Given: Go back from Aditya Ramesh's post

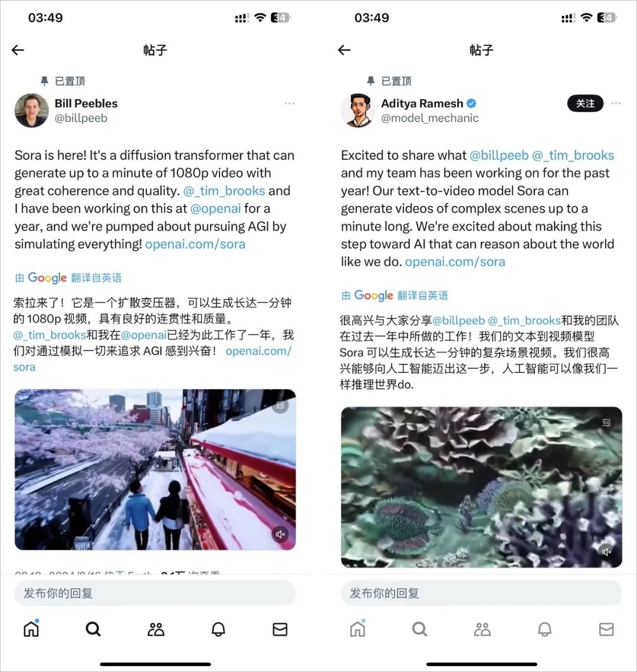Looking at the screenshot, I should pyautogui.click(x=344, y=50).
